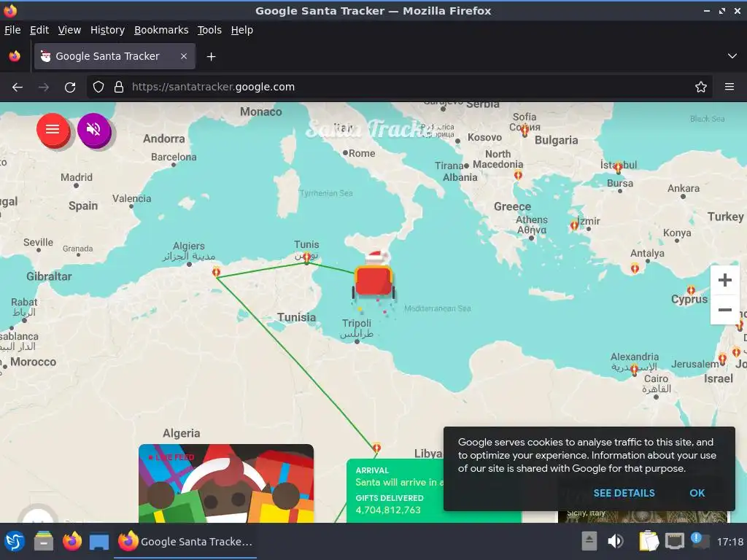Open the History menu

point(107,30)
